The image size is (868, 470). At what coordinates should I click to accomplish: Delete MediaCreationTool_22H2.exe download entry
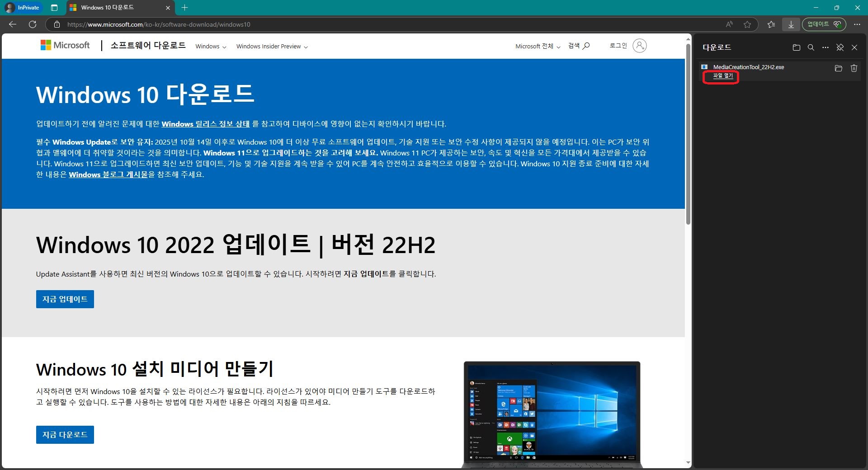tap(854, 68)
